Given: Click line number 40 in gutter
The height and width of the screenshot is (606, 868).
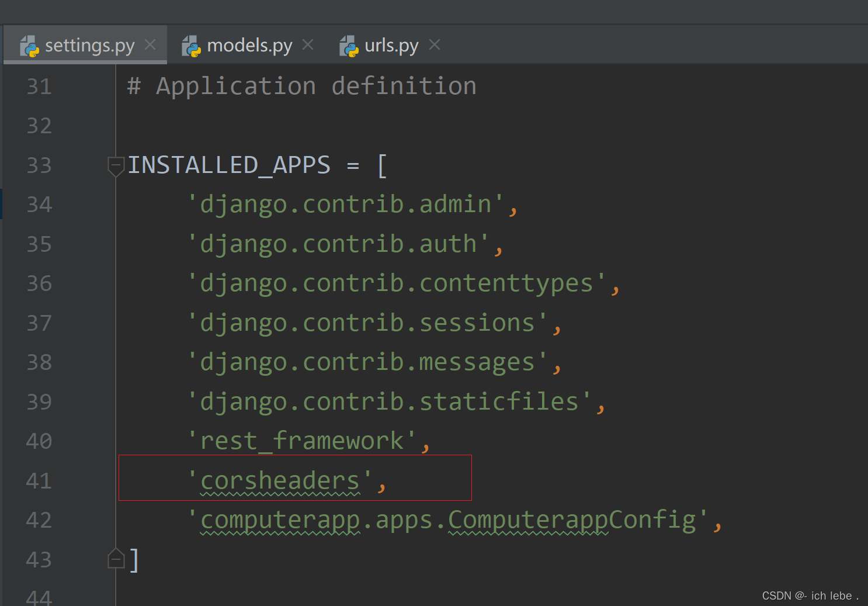Looking at the screenshot, I should point(39,441).
